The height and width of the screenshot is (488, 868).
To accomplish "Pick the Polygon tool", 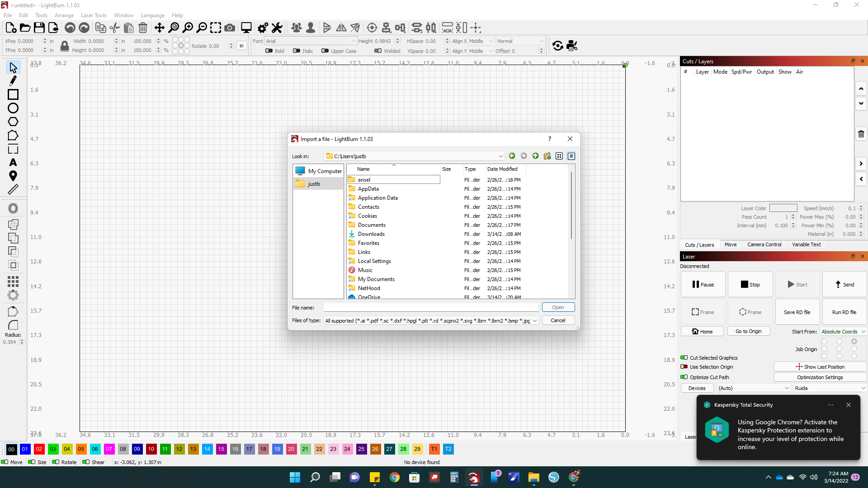I will 13,122.
